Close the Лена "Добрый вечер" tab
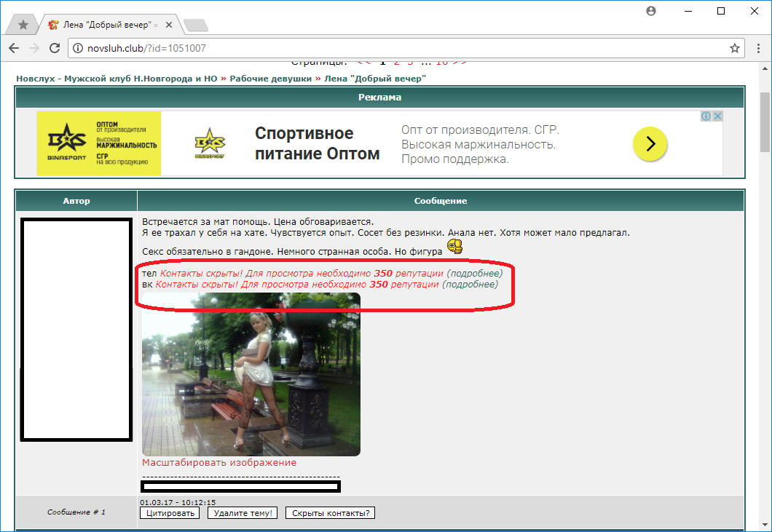Screen dimensions: 772x532 (x=169, y=25)
